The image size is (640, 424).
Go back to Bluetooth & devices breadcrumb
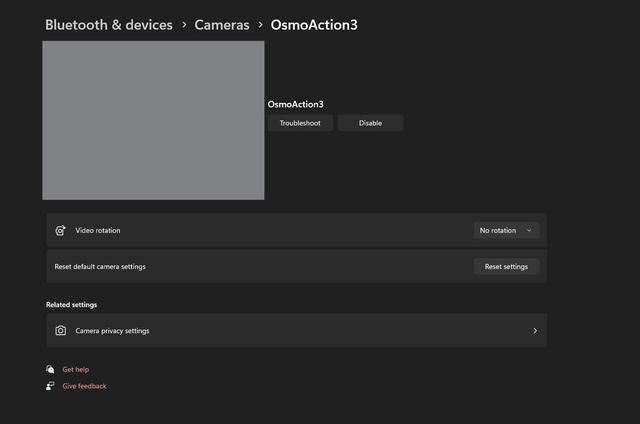[x=108, y=24]
